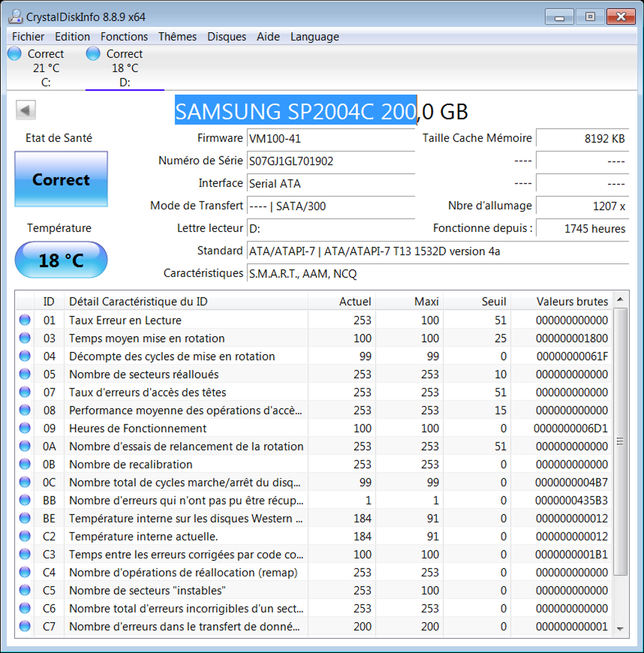The height and width of the screenshot is (653, 644).
Task: Click status orb for attribute 0B
Action: pos(25,464)
